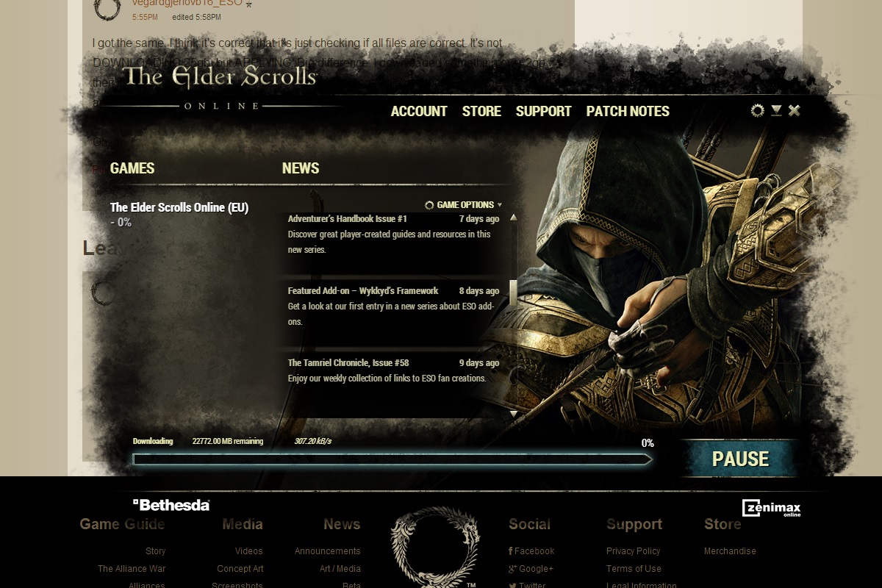Open the ACCOUNT menu

[419, 111]
